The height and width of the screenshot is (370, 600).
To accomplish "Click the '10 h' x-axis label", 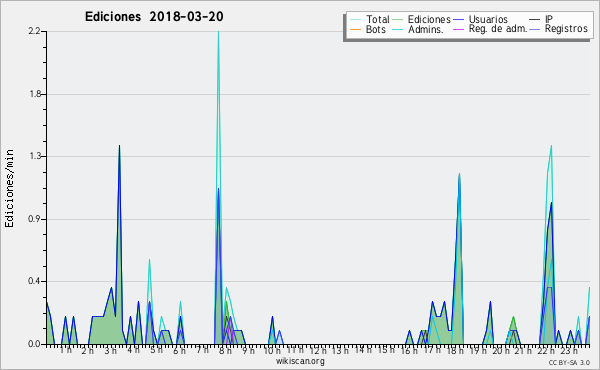I will coord(272,351).
